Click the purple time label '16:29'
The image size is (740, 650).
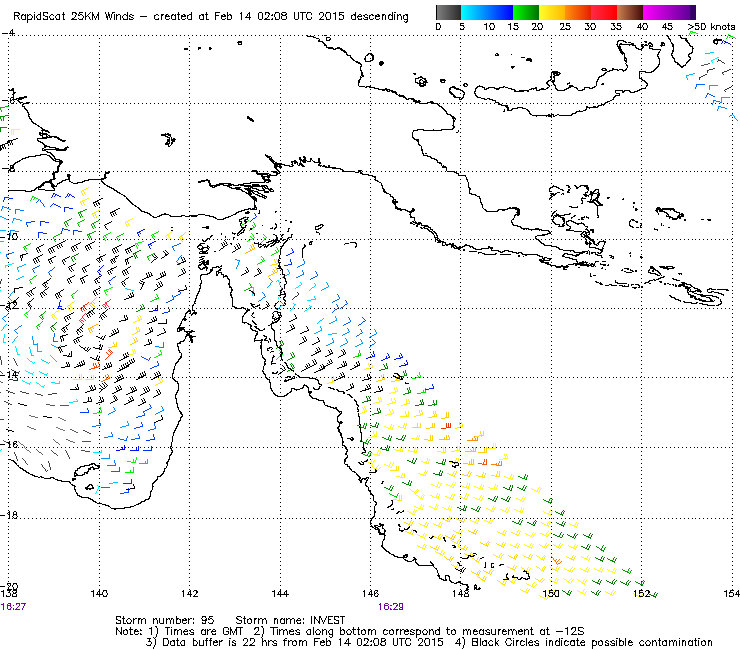coord(391,607)
